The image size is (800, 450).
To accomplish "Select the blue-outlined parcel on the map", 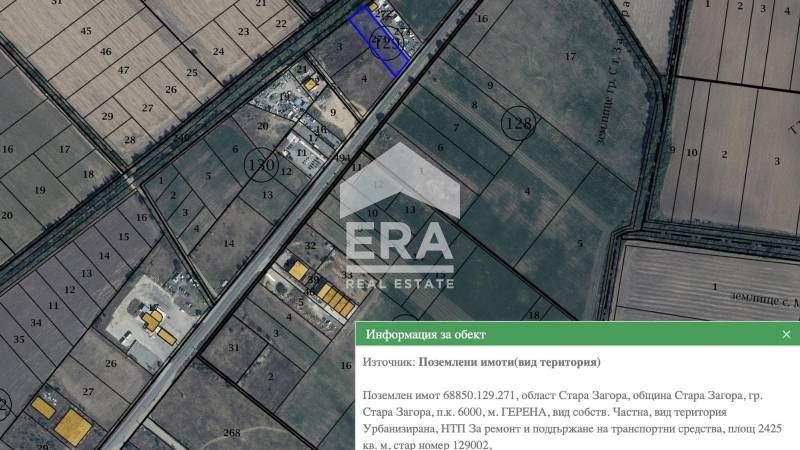I will 378,42.
